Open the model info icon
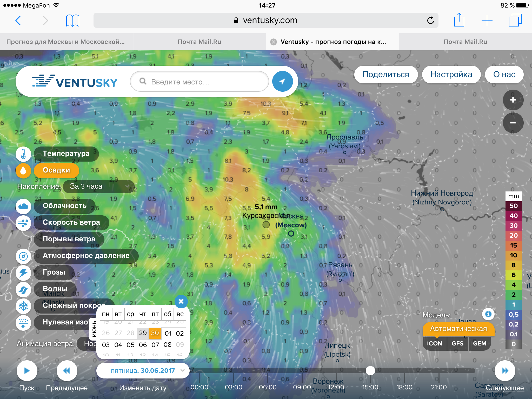This screenshot has height=399, width=532. click(x=488, y=314)
